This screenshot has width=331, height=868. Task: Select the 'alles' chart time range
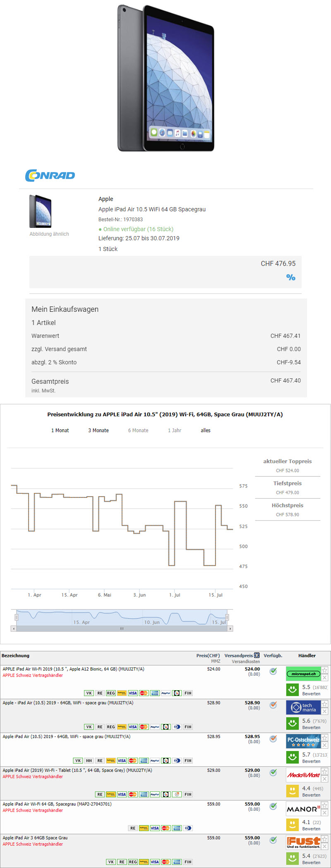click(x=206, y=430)
